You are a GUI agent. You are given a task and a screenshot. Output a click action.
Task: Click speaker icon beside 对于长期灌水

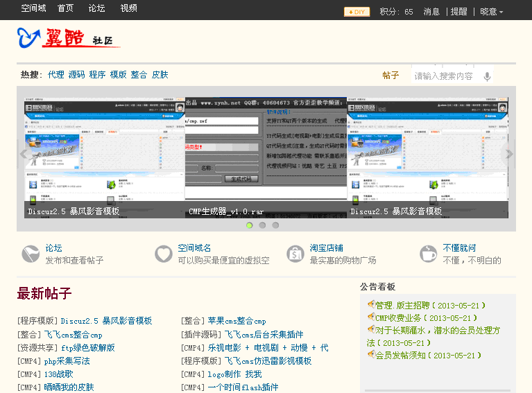371,329
